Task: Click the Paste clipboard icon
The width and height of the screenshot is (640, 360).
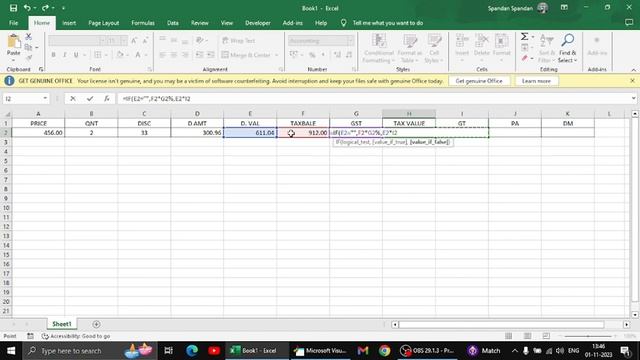Action: [x=13, y=41]
